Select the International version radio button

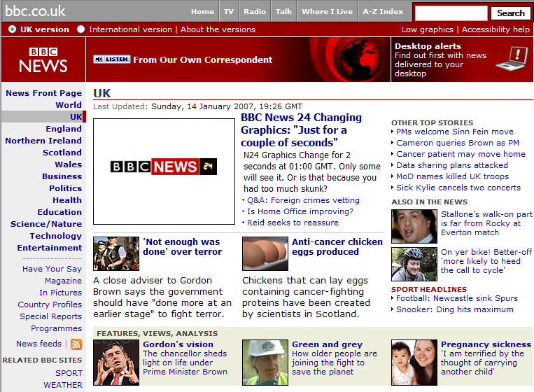click(x=81, y=29)
